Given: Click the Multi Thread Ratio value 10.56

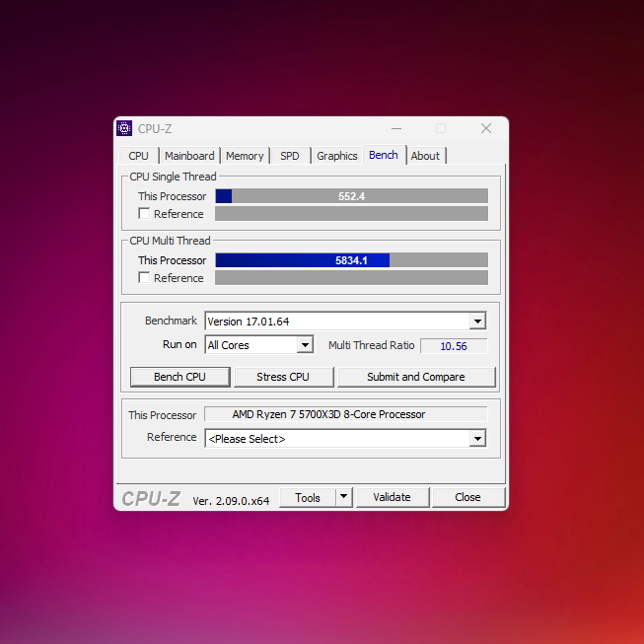Looking at the screenshot, I should pos(454,346).
